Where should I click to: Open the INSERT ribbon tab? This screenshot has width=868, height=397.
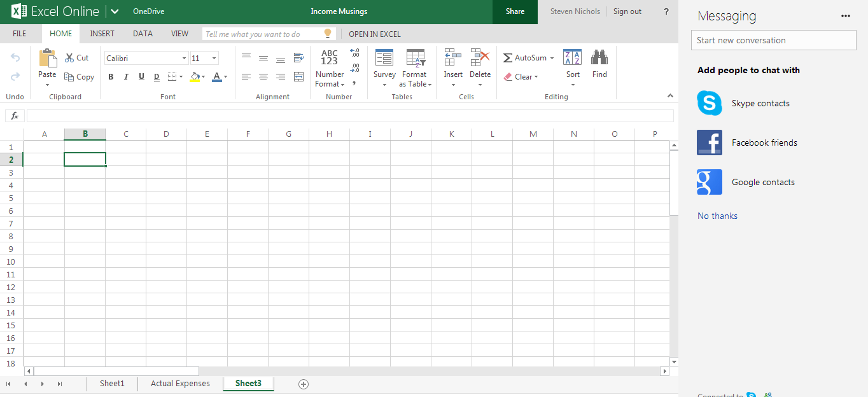tap(102, 34)
